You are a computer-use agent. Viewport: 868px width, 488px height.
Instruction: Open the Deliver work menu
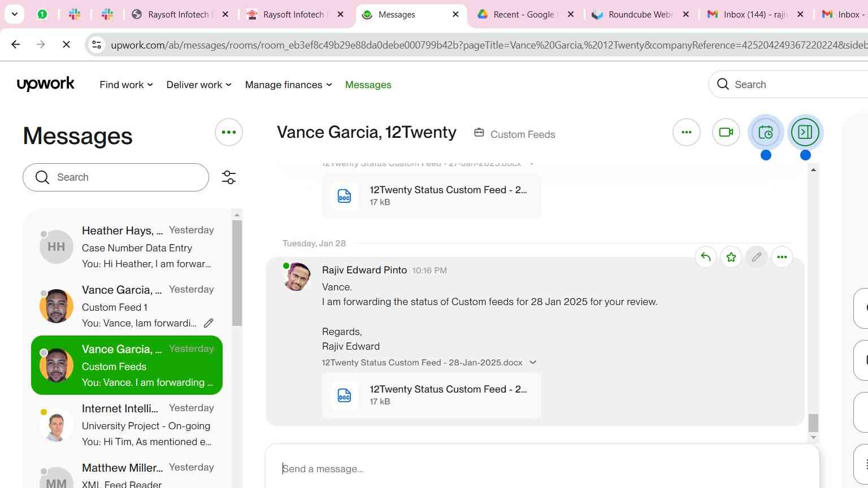click(x=199, y=85)
